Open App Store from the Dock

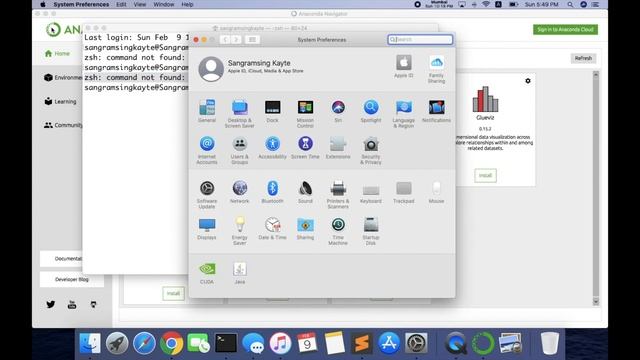coord(389,343)
